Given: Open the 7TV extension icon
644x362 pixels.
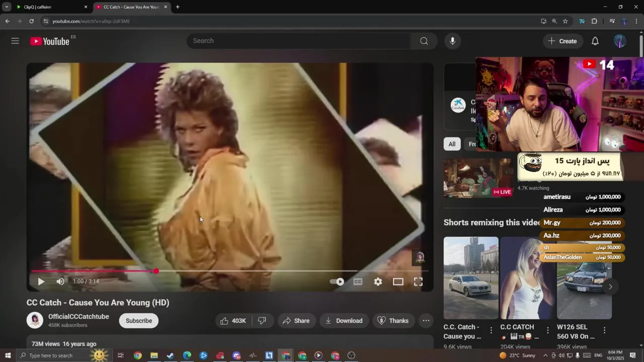Looking at the screenshot, I should tap(582, 21).
